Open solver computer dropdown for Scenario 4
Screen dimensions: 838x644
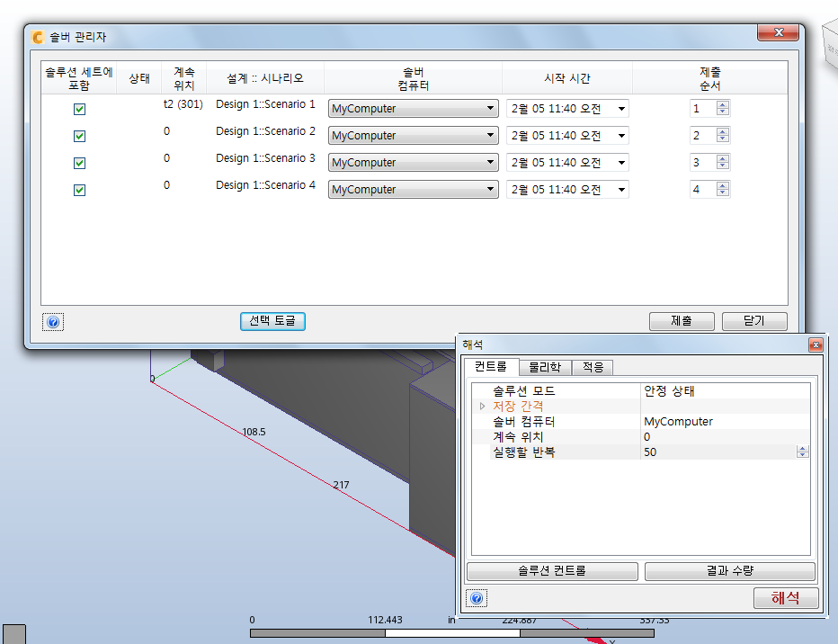413,189
